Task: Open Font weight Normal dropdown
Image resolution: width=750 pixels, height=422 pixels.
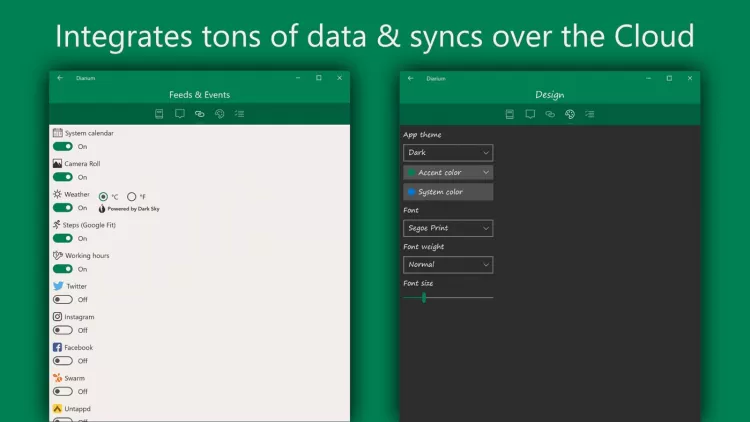Action: pos(448,265)
